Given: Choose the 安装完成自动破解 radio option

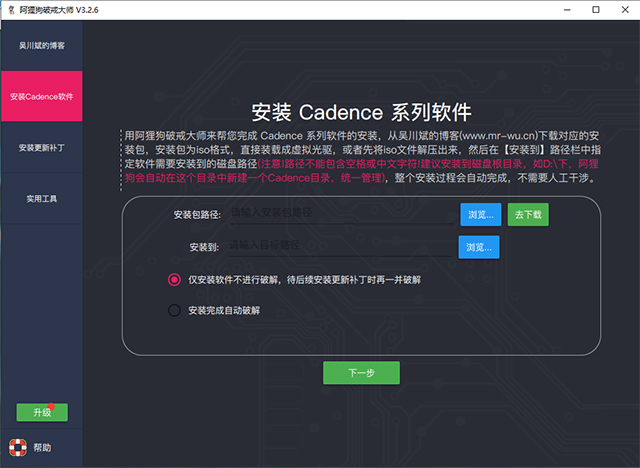Looking at the screenshot, I should (174, 311).
